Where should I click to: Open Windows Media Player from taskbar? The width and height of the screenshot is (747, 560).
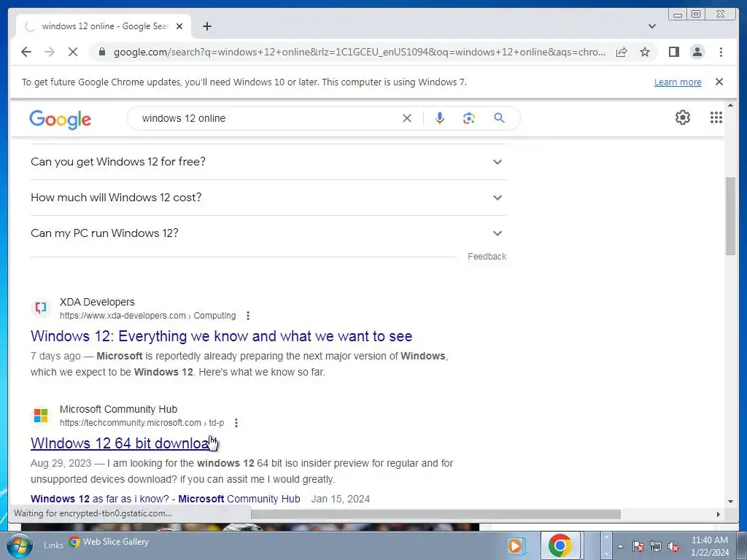[516, 545]
